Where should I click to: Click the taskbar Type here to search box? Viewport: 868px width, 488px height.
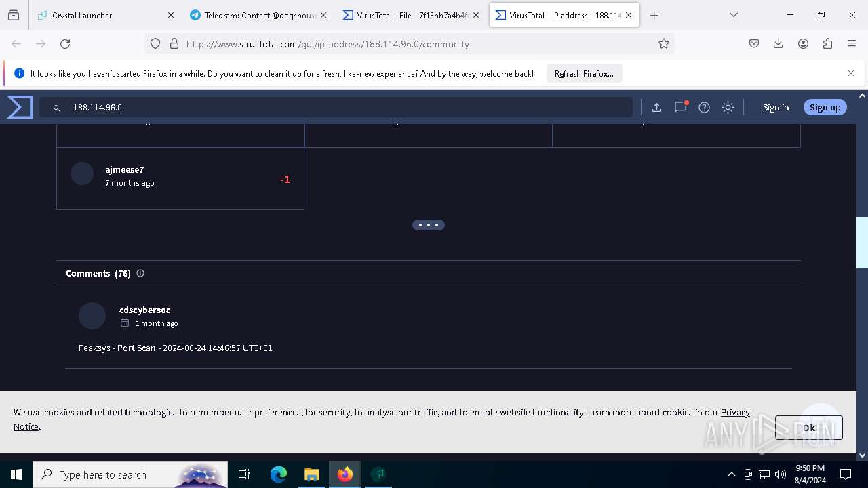pyautogui.click(x=130, y=474)
